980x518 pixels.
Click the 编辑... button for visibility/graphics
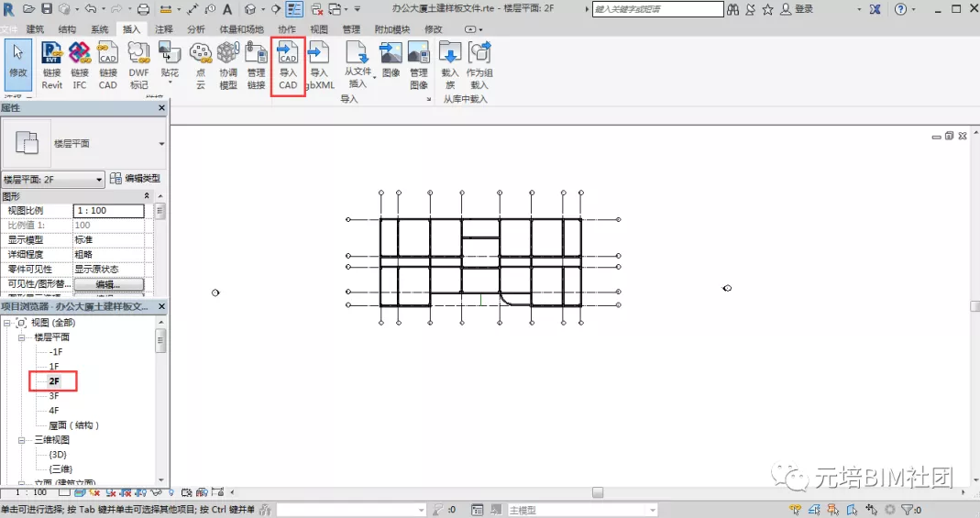point(108,284)
